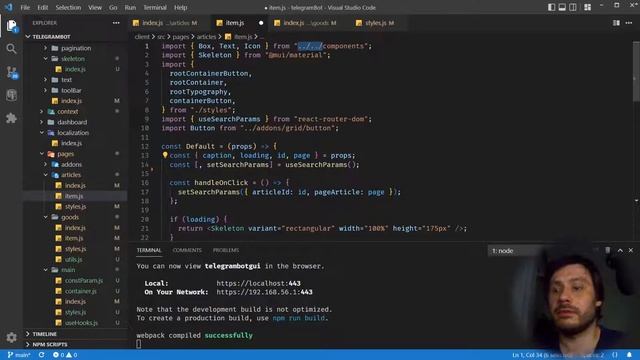
Task: Click cursor position 'Ln 1, Col 34' status
Action: (527, 355)
